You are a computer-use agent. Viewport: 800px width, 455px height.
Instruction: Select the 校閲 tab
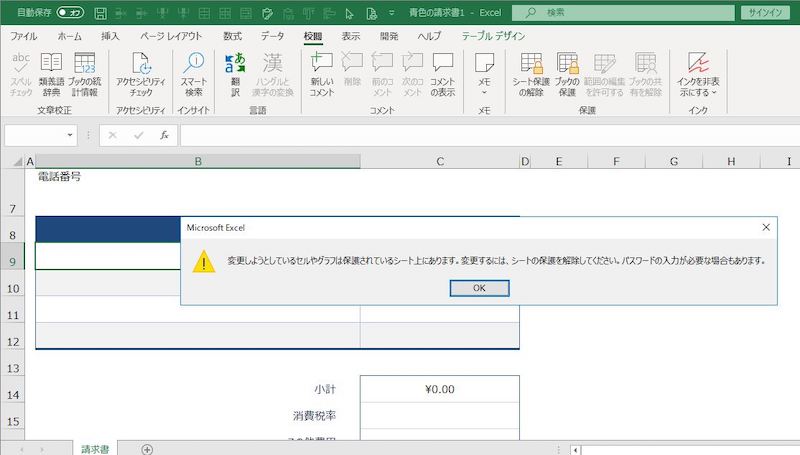[313, 36]
